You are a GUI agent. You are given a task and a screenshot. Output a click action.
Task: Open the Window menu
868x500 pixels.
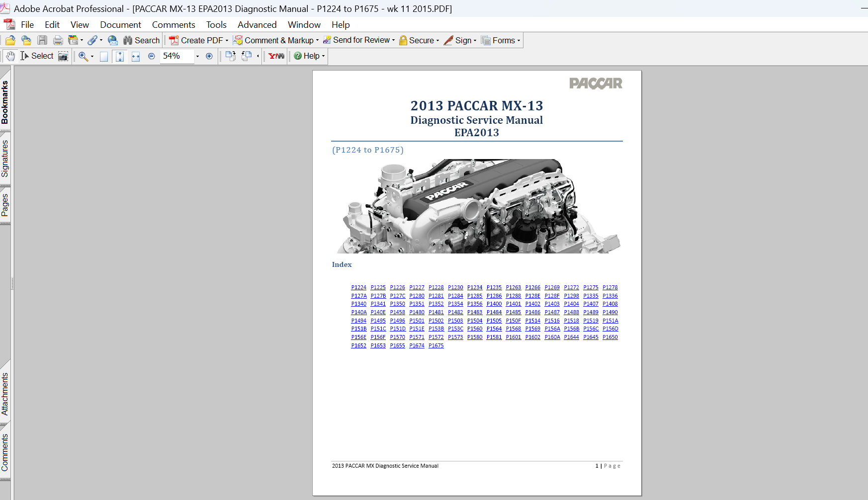click(x=304, y=25)
